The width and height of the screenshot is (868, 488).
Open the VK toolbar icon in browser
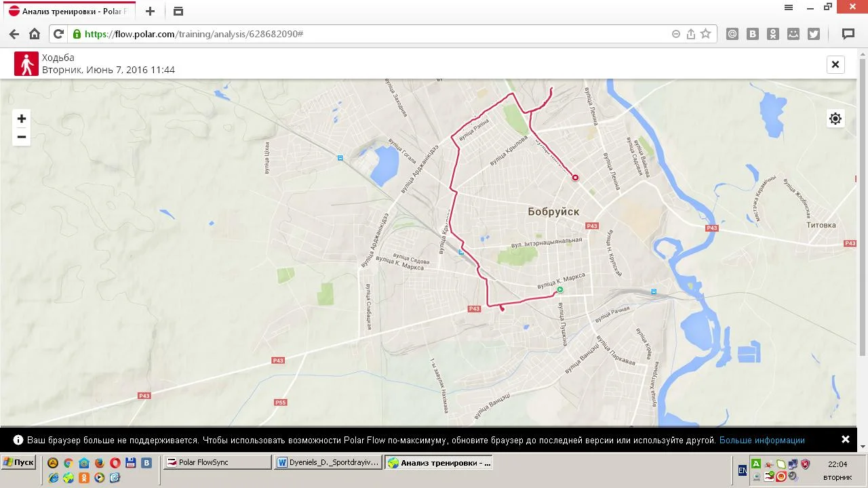[x=753, y=34]
